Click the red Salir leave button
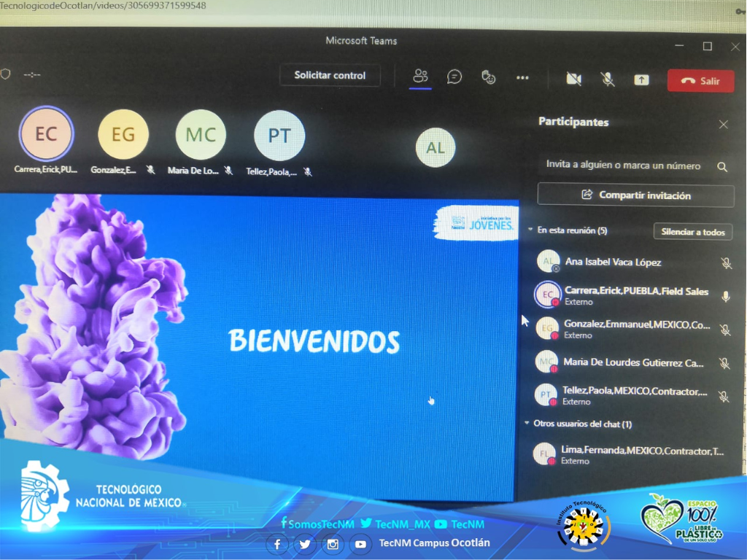 [700, 81]
